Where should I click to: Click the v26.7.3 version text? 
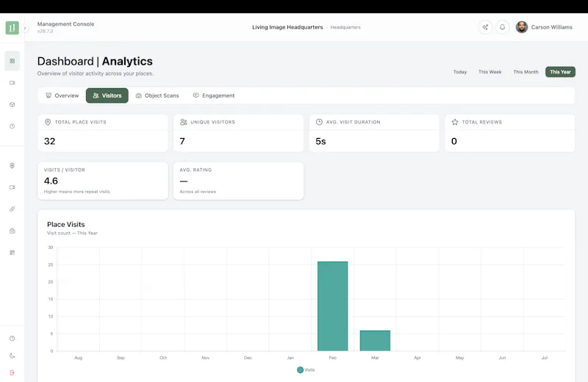45,32
